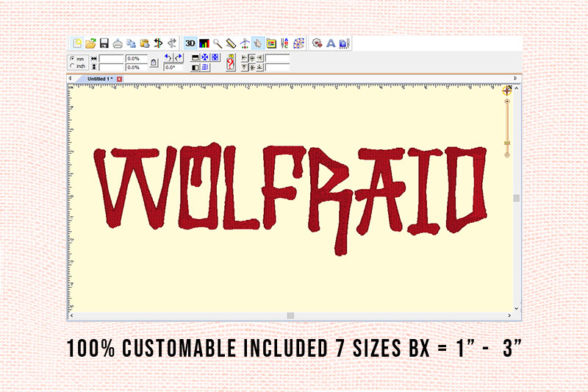Image resolution: width=588 pixels, height=392 pixels.
Task: Open the yellow hoop preferences icon
Action: coord(271,43)
